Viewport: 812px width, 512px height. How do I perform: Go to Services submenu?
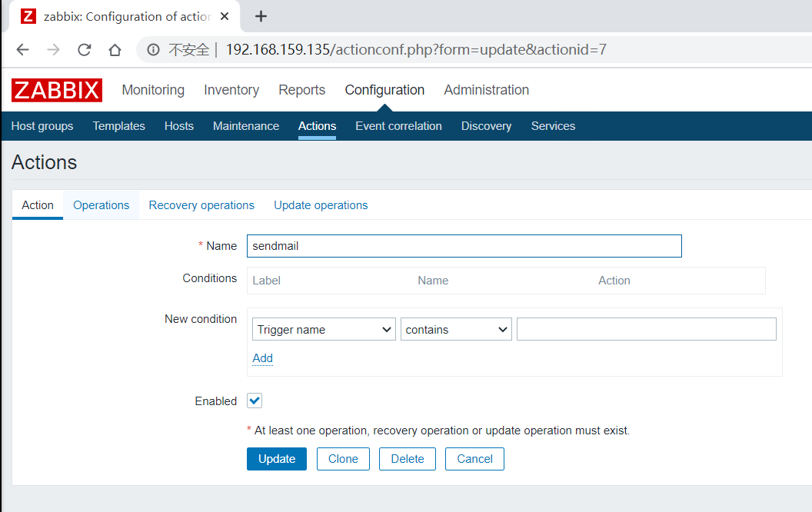click(x=553, y=126)
